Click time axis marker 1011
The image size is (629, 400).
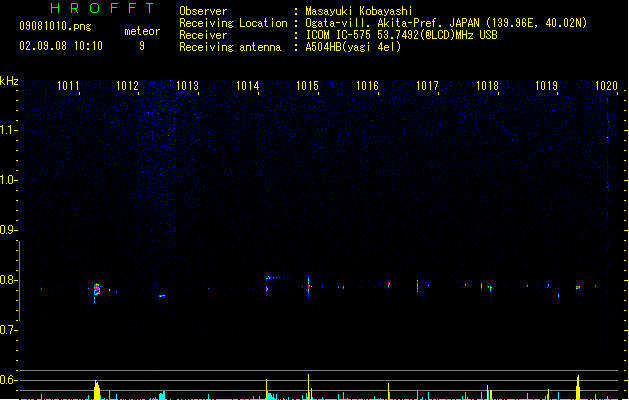(x=68, y=85)
